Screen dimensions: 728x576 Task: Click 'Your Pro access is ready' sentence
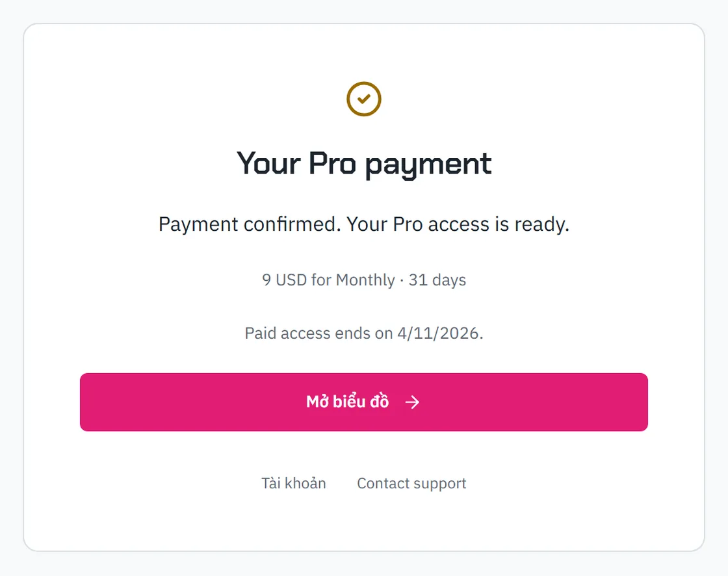click(458, 224)
